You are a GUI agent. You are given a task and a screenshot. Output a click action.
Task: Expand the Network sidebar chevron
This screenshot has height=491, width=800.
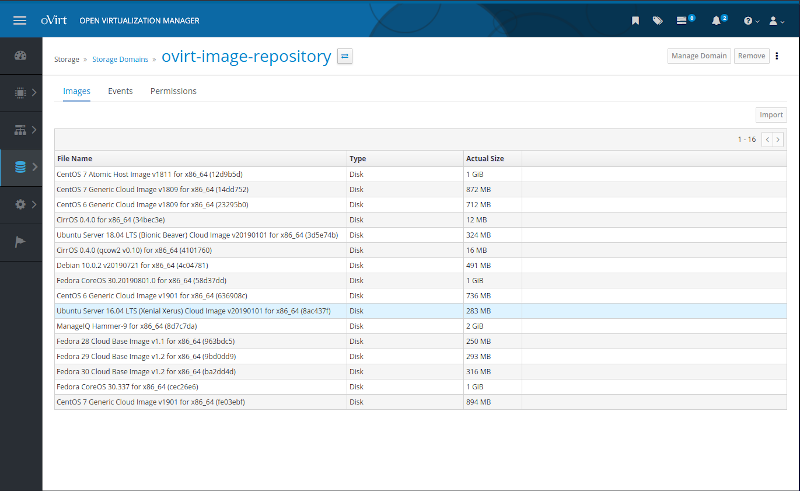[34, 130]
